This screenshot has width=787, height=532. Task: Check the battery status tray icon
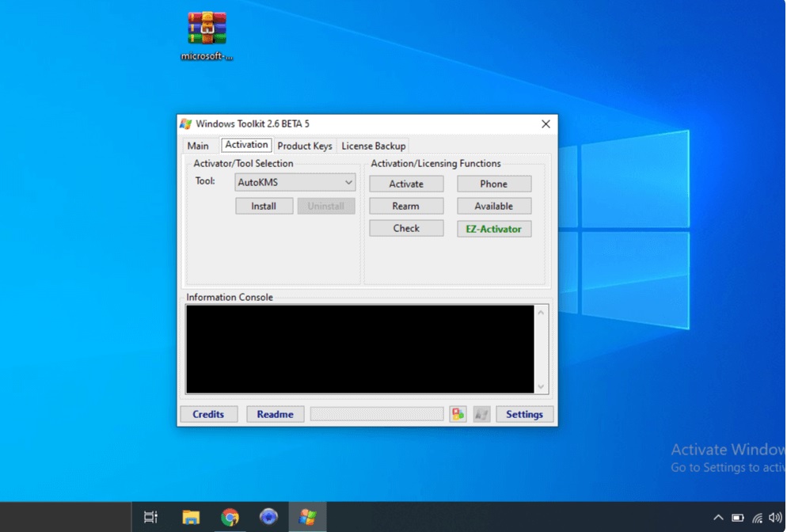click(x=738, y=518)
